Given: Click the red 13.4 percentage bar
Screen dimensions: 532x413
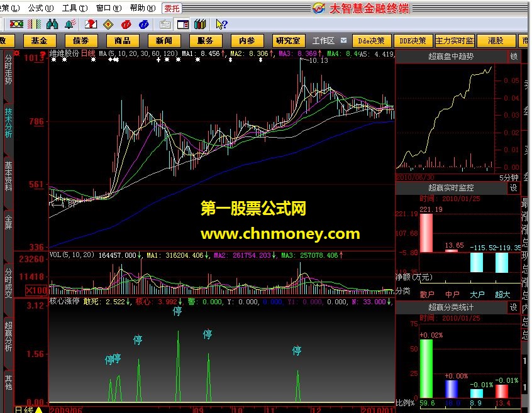Looking at the screenshot, I should (x=502, y=391).
